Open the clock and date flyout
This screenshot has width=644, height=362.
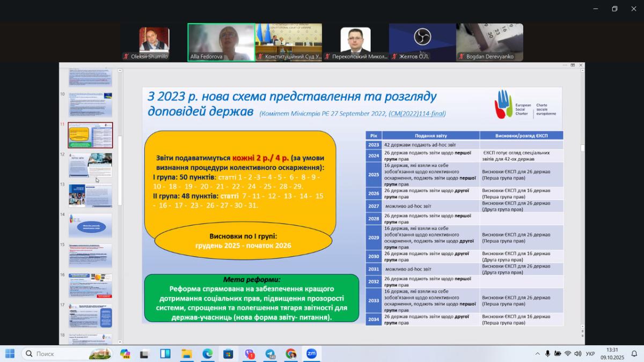[612, 353]
